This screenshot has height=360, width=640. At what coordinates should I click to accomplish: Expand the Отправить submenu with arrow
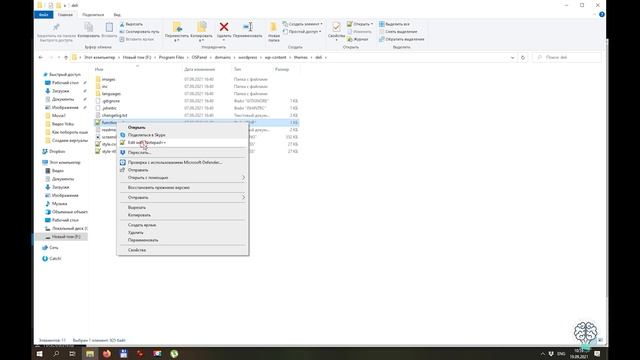coord(183,197)
